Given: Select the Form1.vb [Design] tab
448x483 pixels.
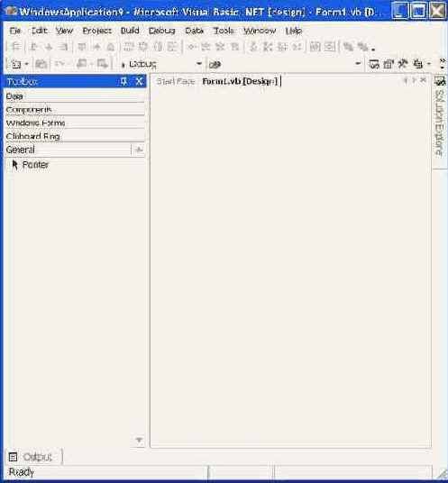Looking at the screenshot, I should 240,81.
